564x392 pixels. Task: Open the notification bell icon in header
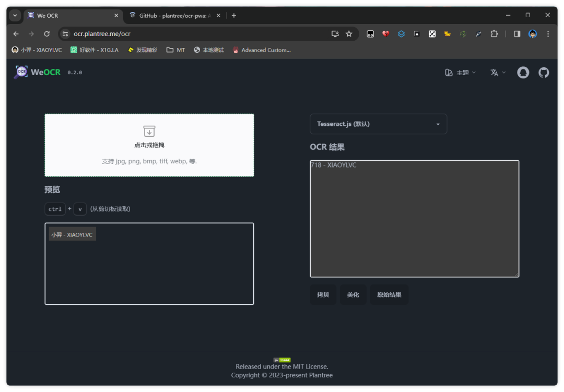(523, 73)
